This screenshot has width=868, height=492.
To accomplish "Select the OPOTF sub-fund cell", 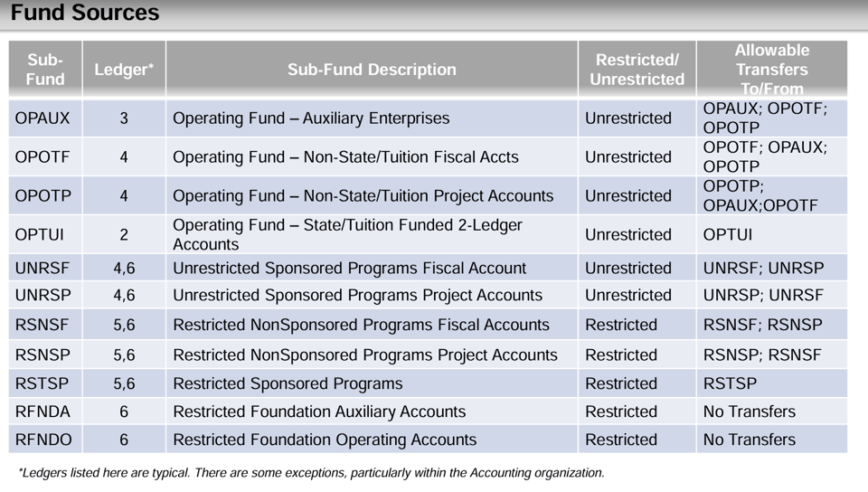I will (x=42, y=157).
